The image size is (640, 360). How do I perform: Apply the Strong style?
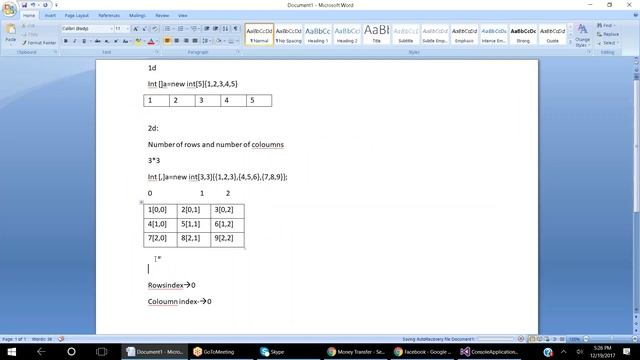(x=523, y=35)
